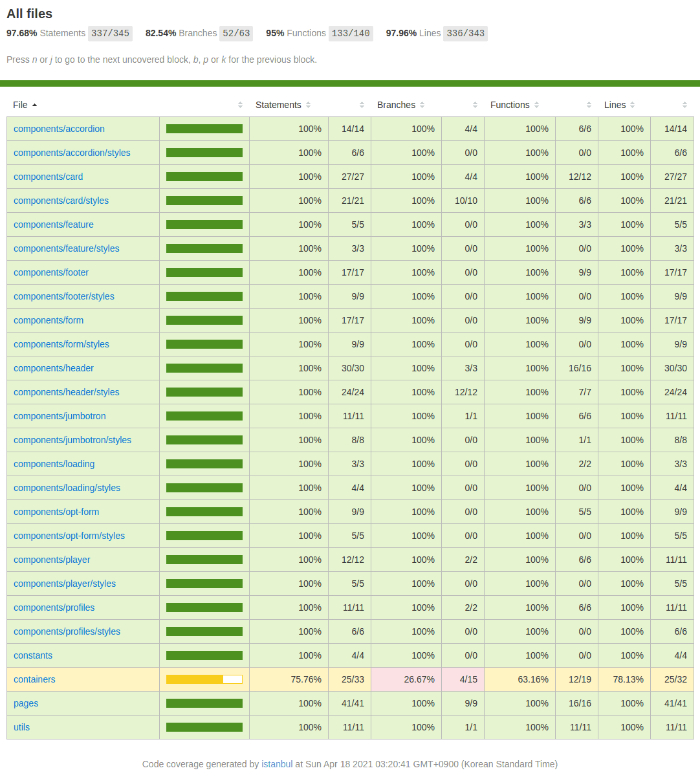700x777 pixels.
Task: Navigate to components/player coverage
Action: [x=52, y=560]
